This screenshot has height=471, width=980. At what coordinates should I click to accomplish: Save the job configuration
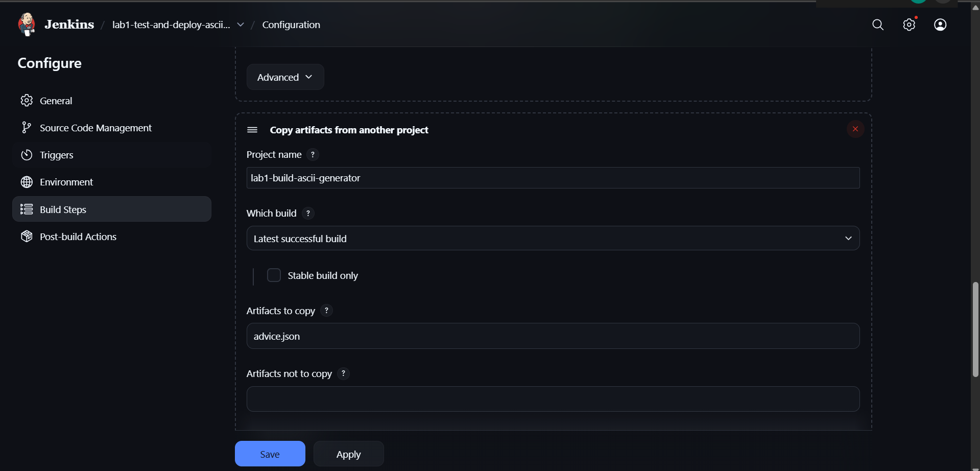pos(270,454)
